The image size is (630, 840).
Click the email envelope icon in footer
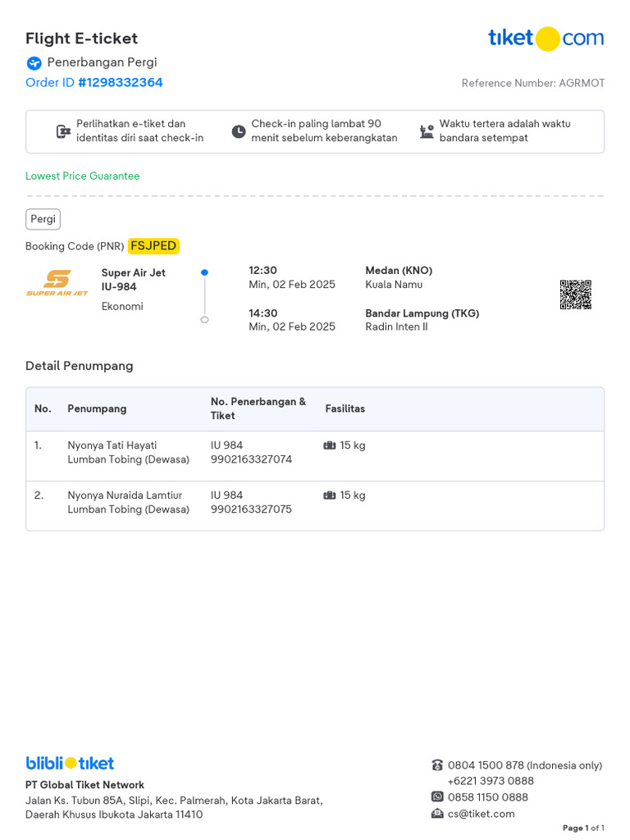437,813
